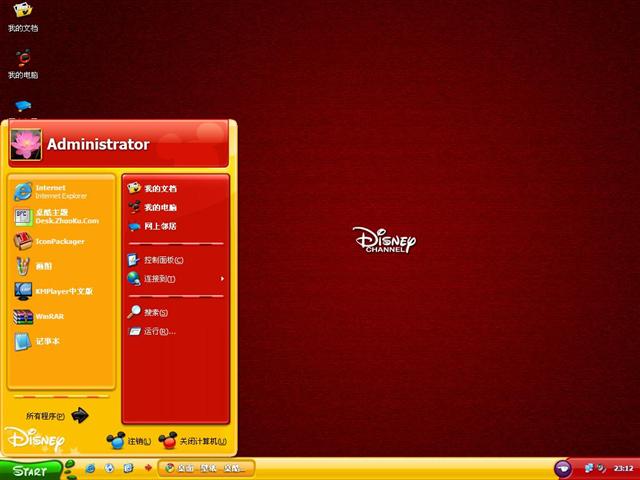Click the third quick launch icon
Screen dimensions: 640x480
click(x=128, y=468)
